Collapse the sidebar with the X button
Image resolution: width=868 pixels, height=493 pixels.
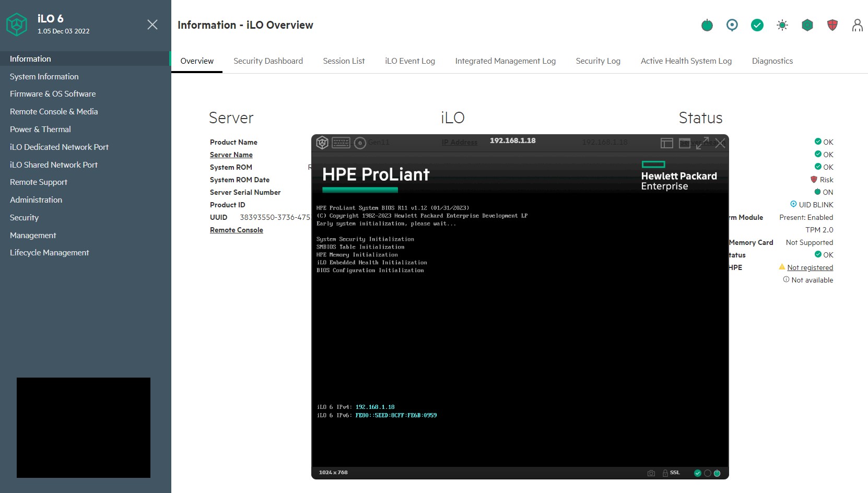[153, 25]
